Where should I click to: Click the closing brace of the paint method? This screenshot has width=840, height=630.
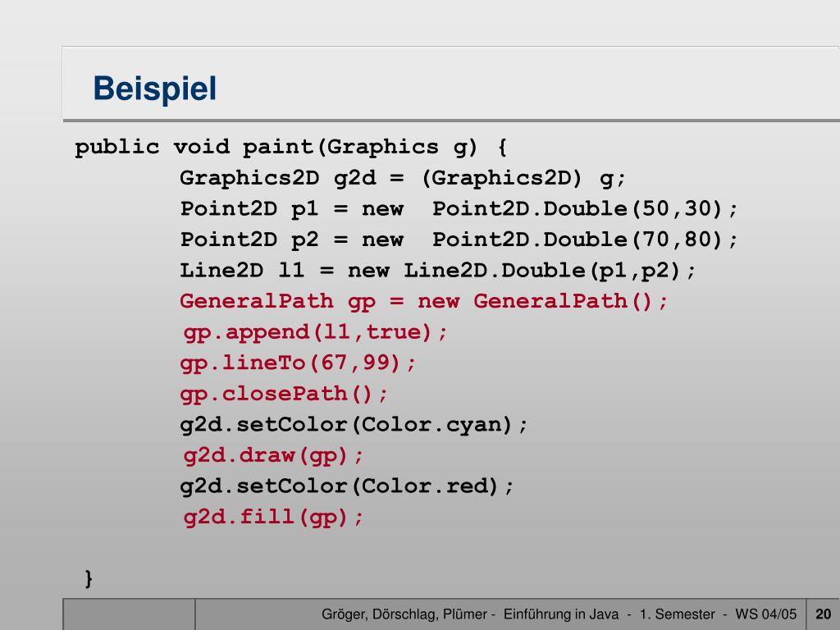click(x=89, y=579)
